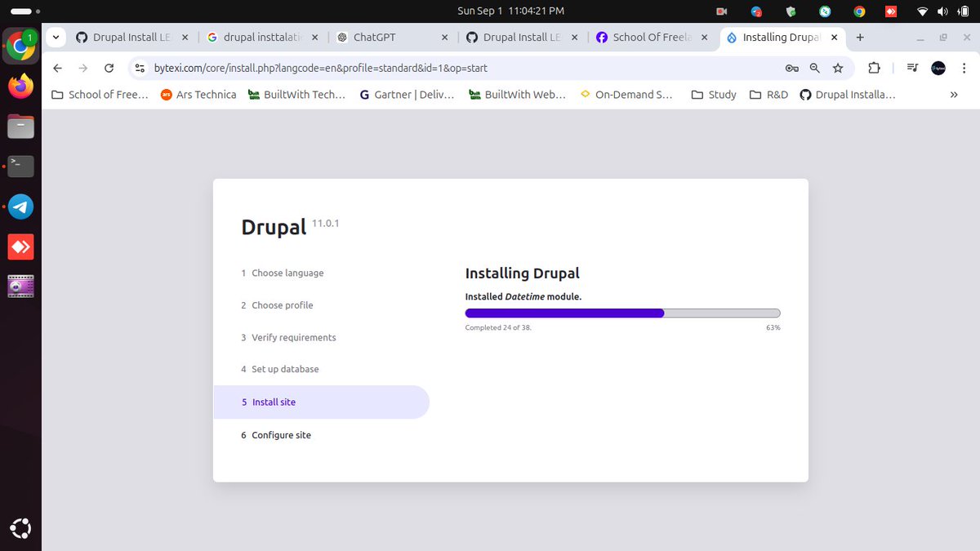
Task: Open the Files app in the dock
Action: pyautogui.click(x=20, y=127)
